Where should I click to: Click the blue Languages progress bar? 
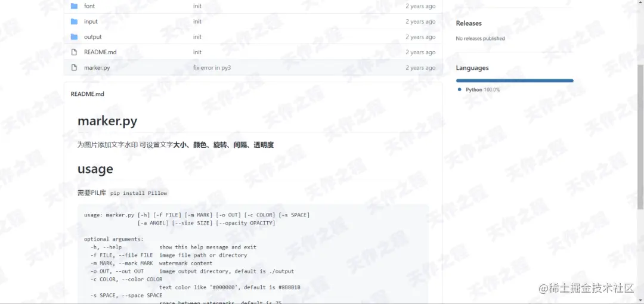coord(515,80)
